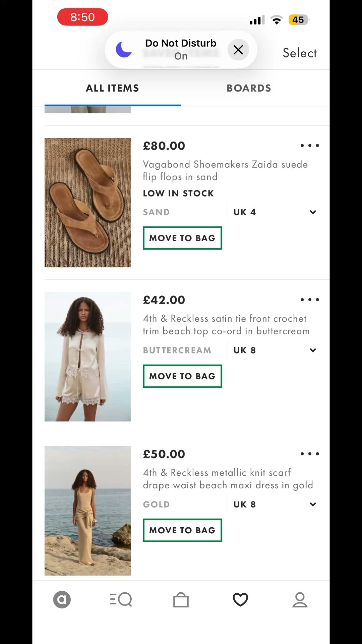
Task: Move the satin beach top to bag
Action: point(182,376)
